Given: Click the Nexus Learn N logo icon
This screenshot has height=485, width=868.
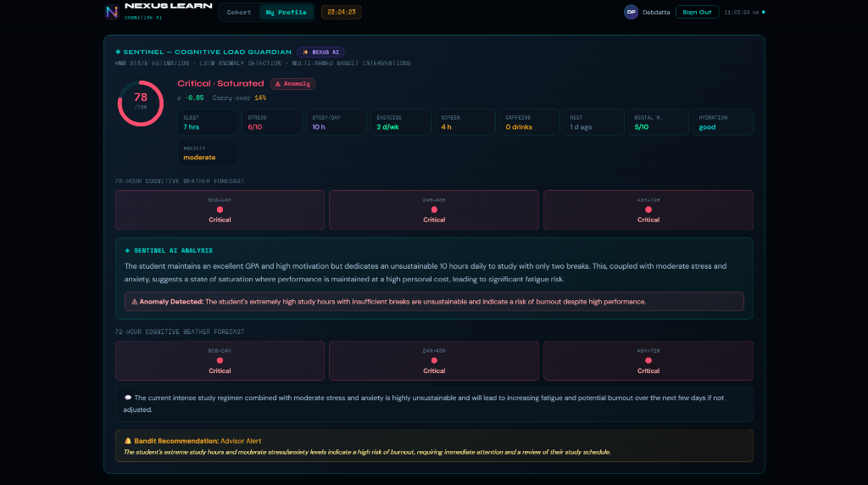Looking at the screenshot, I should (112, 12).
